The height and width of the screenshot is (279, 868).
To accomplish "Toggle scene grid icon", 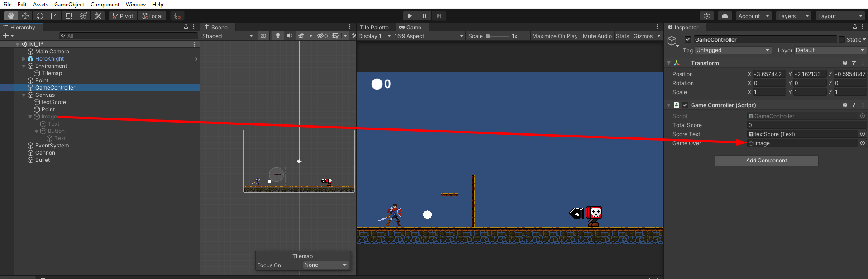I will click(x=335, y=36).
